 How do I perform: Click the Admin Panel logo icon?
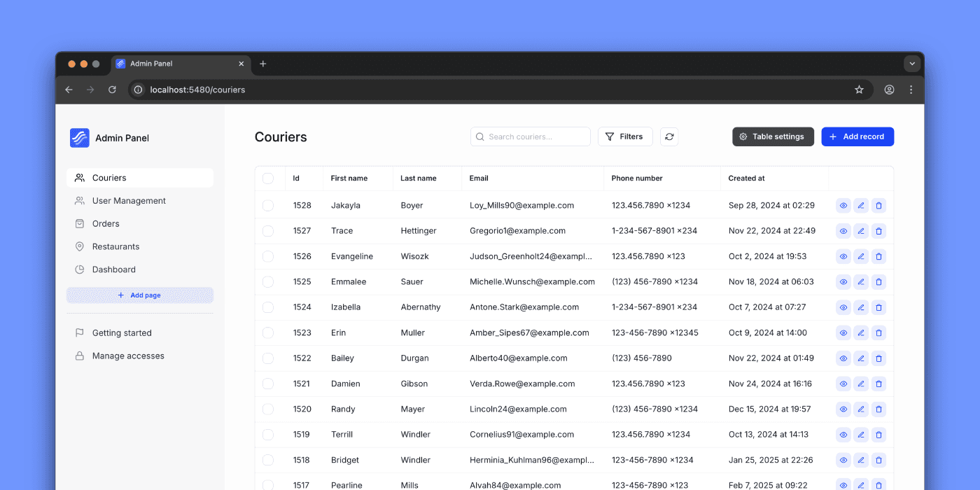pos(80,138)
